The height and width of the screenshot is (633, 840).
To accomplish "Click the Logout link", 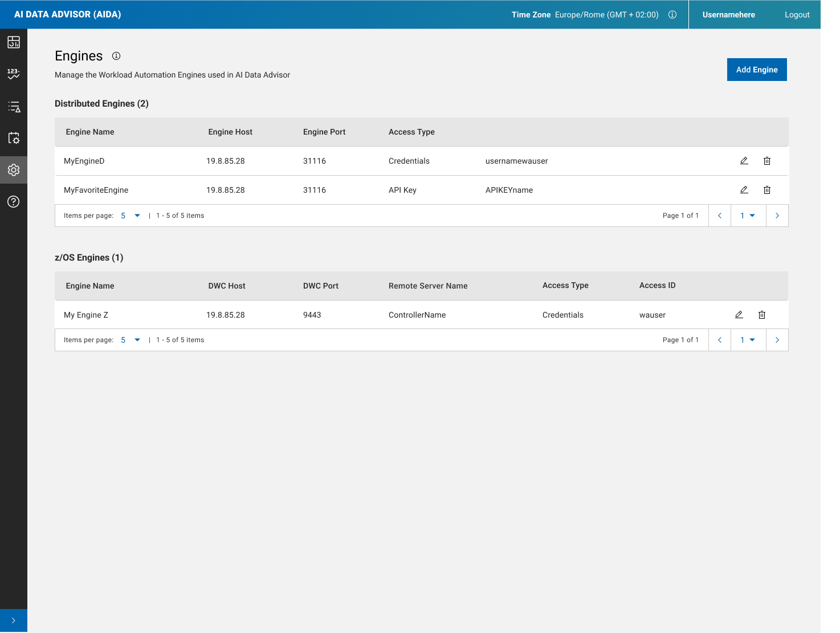I will point(797,15).
